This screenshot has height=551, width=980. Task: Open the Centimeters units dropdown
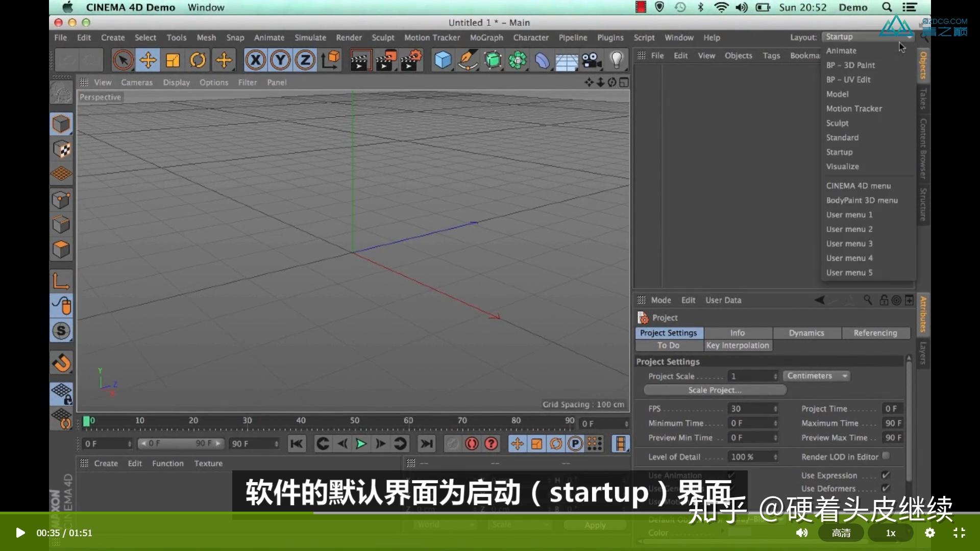coord(816,375)
